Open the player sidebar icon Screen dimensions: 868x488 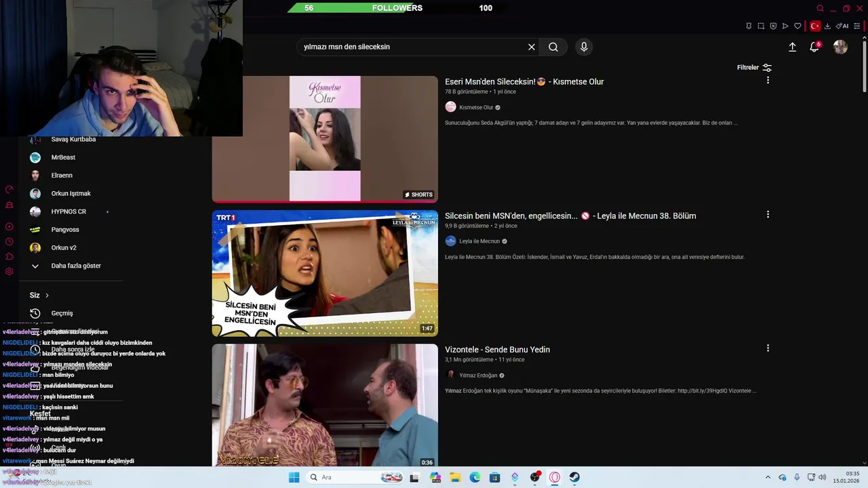point(9,226)
